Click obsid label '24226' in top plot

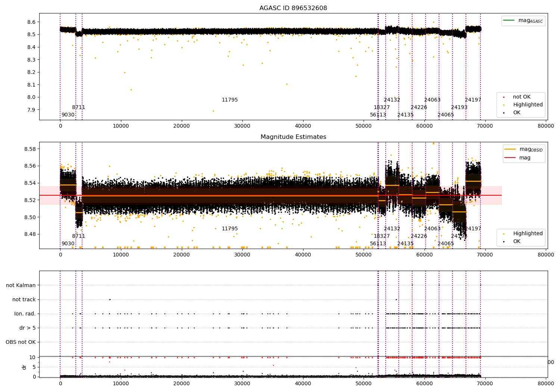click(419, 108)
